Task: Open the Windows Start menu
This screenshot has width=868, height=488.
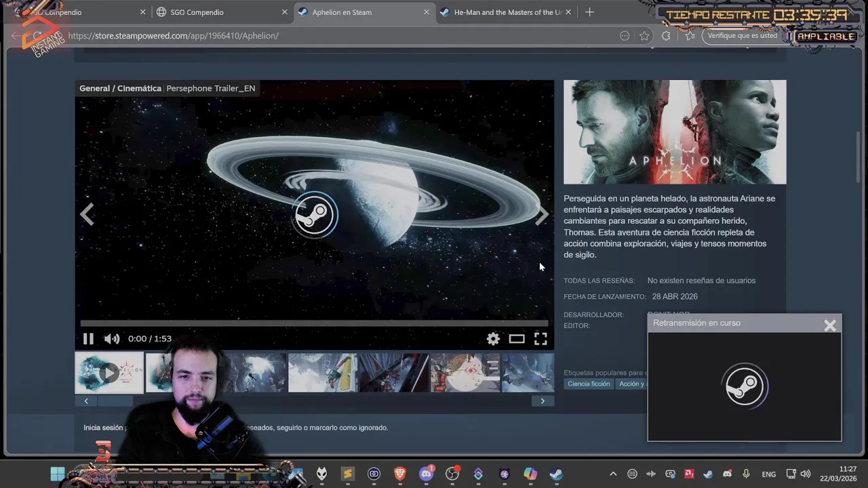Action: coord(58,474)
